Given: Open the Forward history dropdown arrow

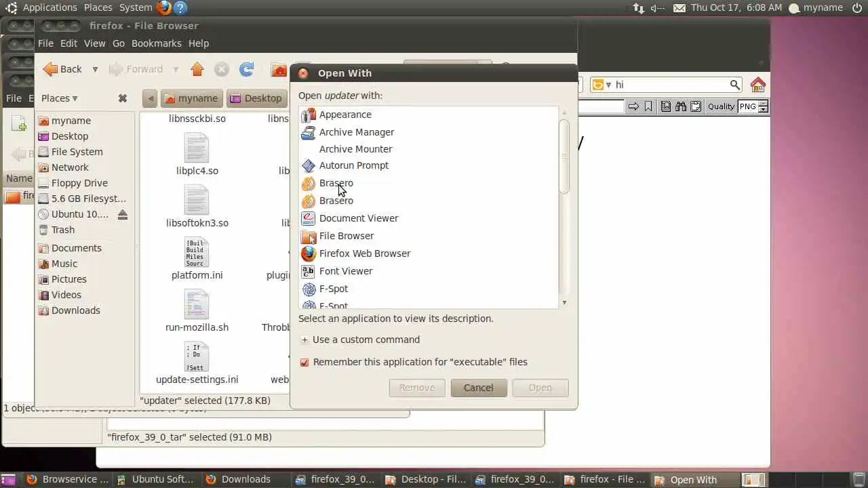Looking at the screenshot, I should click(x=176, y=69).
